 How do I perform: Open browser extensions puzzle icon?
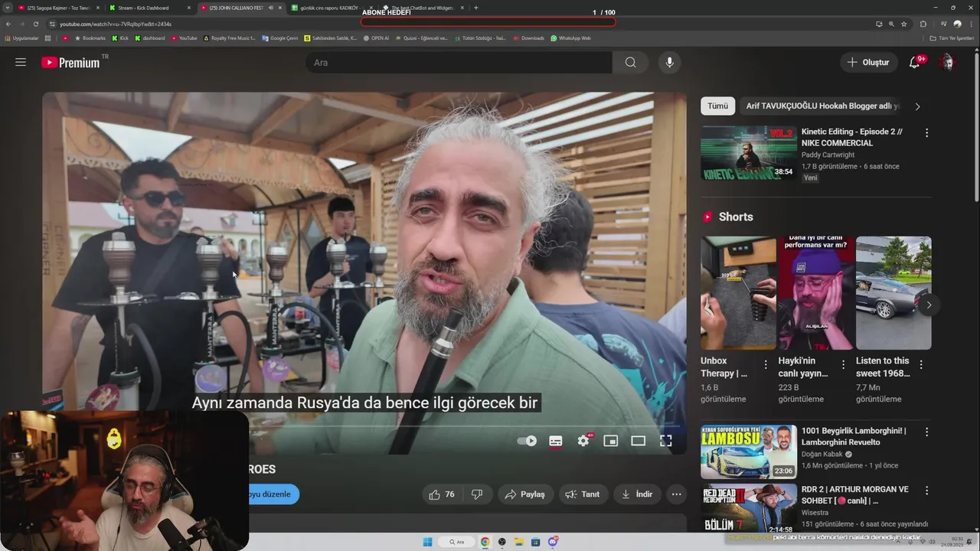point(923,24)
